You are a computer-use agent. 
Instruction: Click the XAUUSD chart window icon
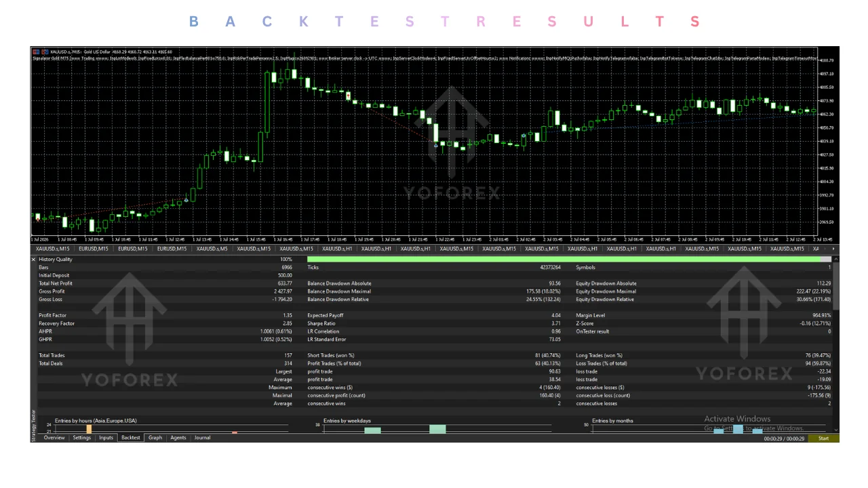pos(37,52)
